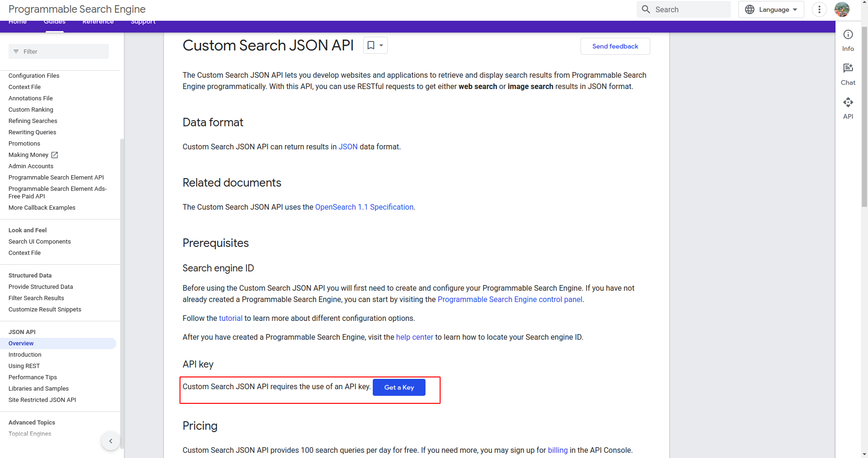Click the filter icon in sidebar
Viewport: 868px width, 458px height.
point(16,51)
